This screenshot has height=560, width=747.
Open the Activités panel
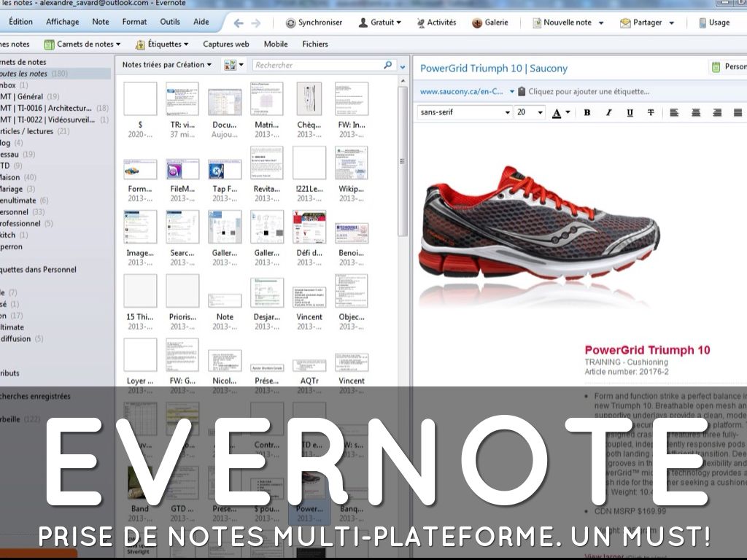436,23
